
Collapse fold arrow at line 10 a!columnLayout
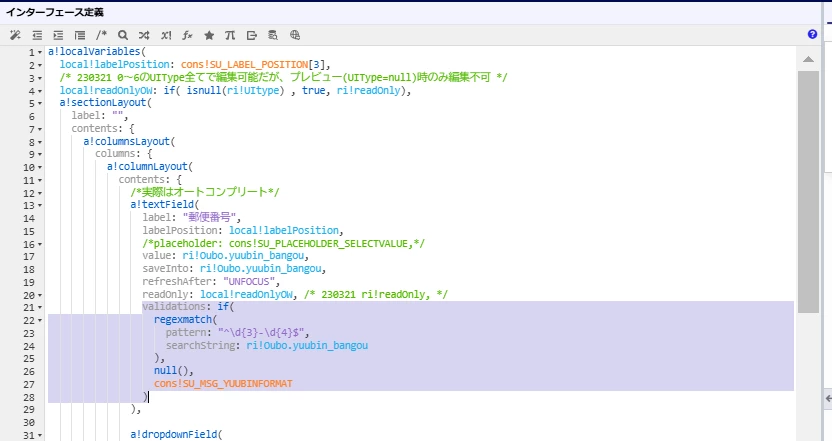40,168
